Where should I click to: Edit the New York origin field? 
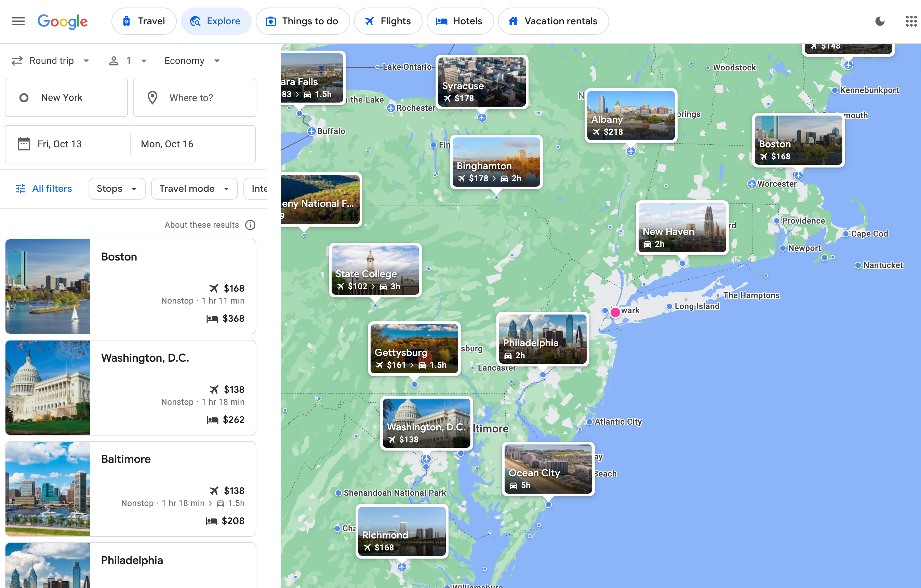66,97
